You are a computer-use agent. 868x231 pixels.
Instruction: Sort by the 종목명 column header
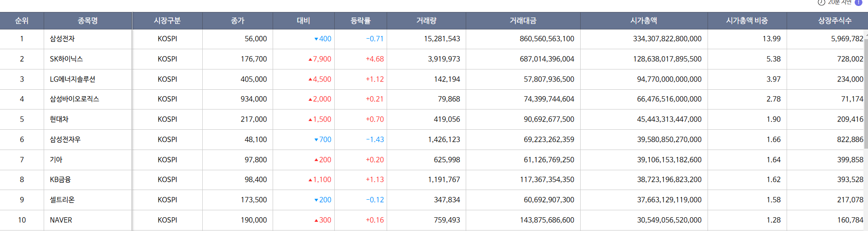point(88,21)
